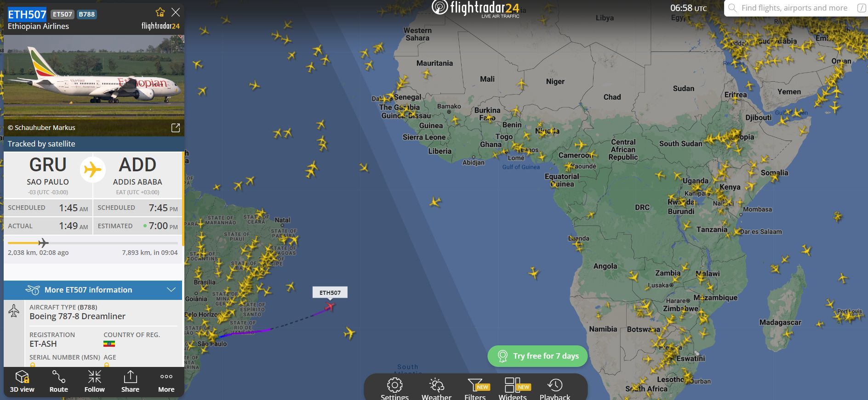Click the flight progress bar plane marker

click(x=43, y=242)
